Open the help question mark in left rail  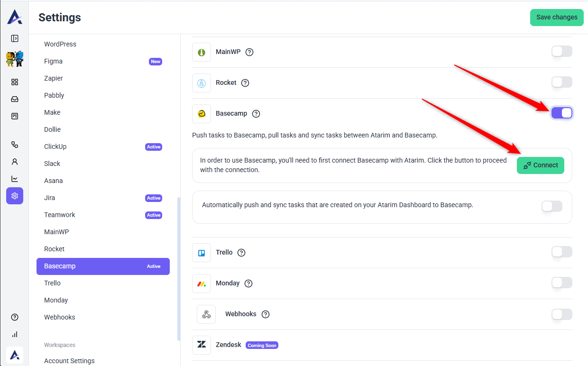coord(15,317)
